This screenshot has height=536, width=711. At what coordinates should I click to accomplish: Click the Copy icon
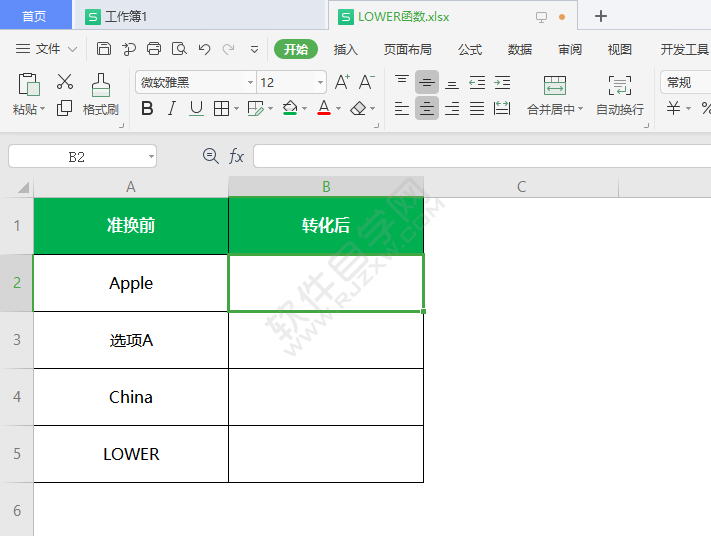click(64, 108)
